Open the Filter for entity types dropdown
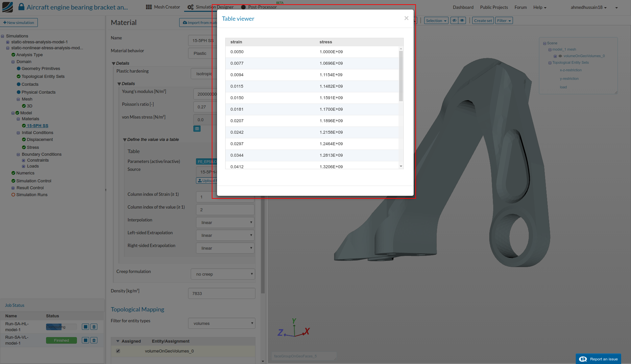Viewport: 631px width, 364px height. click(x=222, y=324)
